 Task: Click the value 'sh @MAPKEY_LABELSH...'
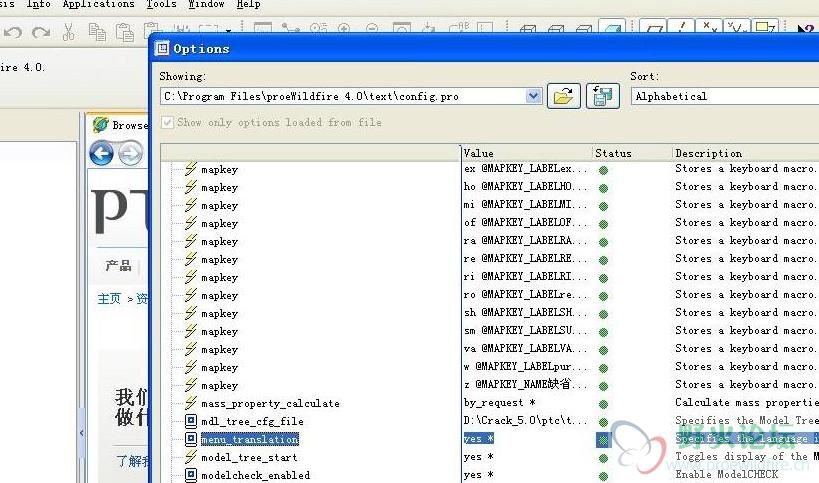click(x=525, y=312)
